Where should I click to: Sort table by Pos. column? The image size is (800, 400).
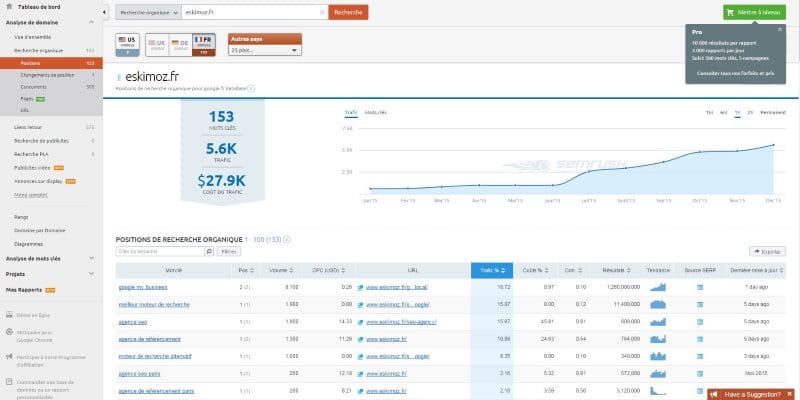point(246,270)
